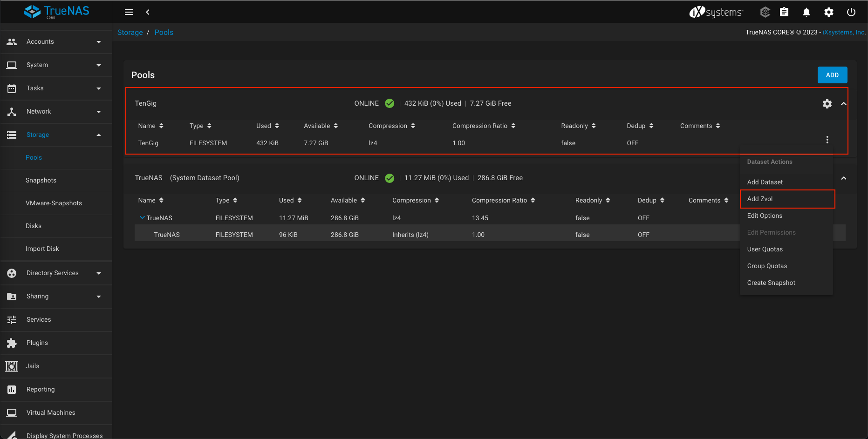Collapse the TrueNAS dataset tree row
The height and width of the screenshot is (439, 868).
142,217
